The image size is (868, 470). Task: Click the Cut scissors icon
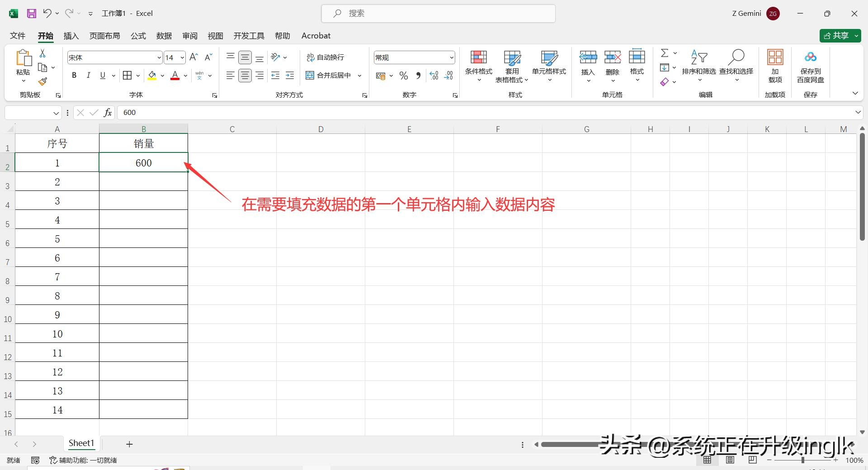pyautogui.click(x=42, y=53)
